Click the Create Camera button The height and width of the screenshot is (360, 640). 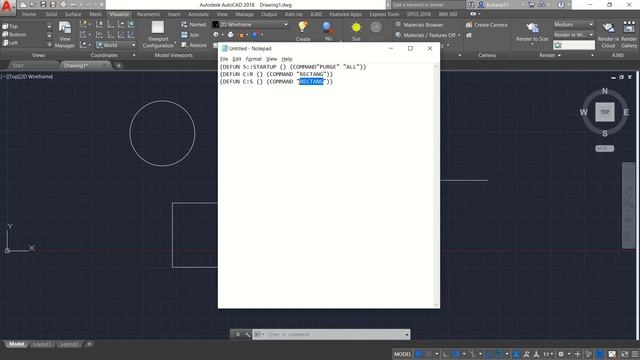[487, 25]
